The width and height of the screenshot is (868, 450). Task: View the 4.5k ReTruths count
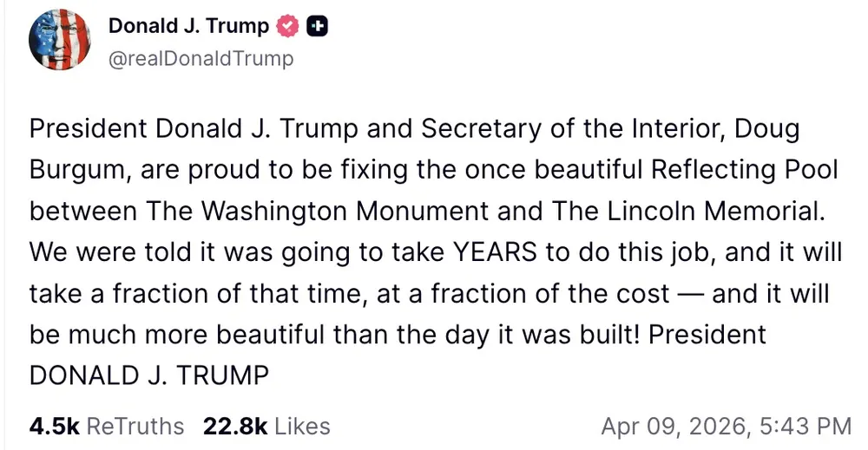pos(54,426)
